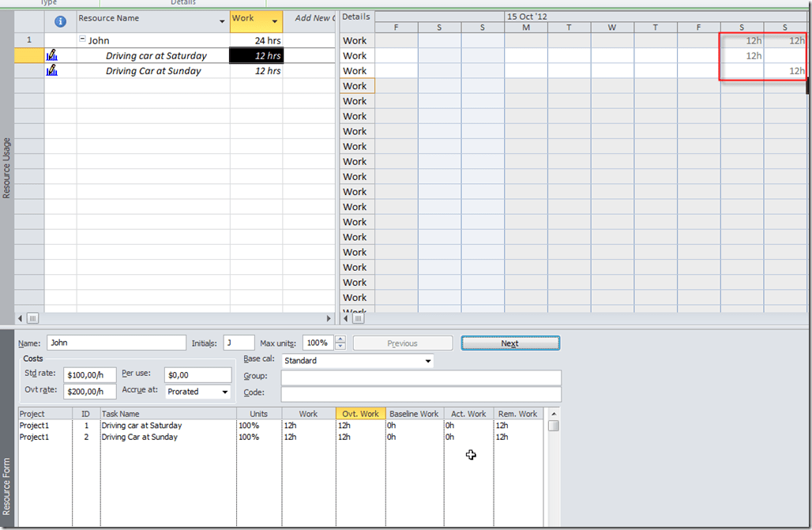Click assignment icon beside Driving Car at Sunday
This screenshot has width=812, height=530.
(52, 70)
